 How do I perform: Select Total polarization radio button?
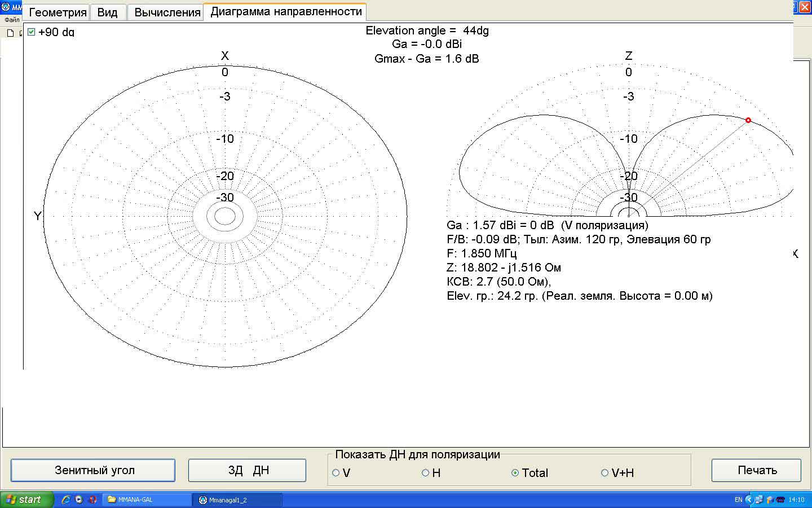click(x=515, y=473)
